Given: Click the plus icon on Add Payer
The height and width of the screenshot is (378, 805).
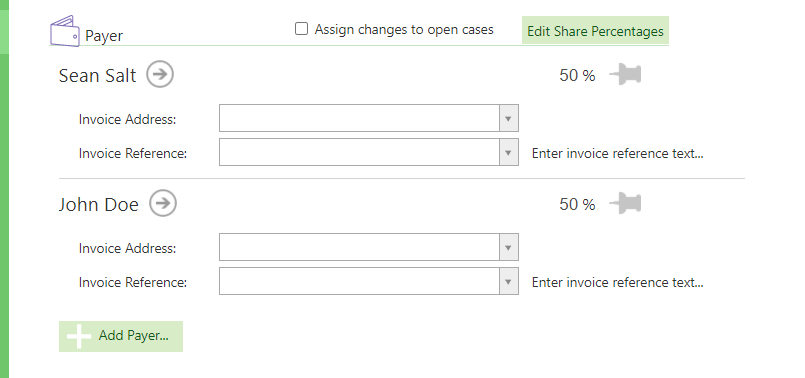Looking at the screenshot, I should click(79, 337).
